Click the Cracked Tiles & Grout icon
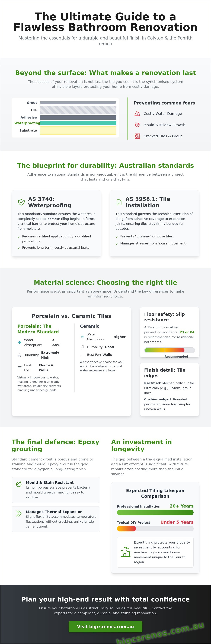 (x=137, y=136)
